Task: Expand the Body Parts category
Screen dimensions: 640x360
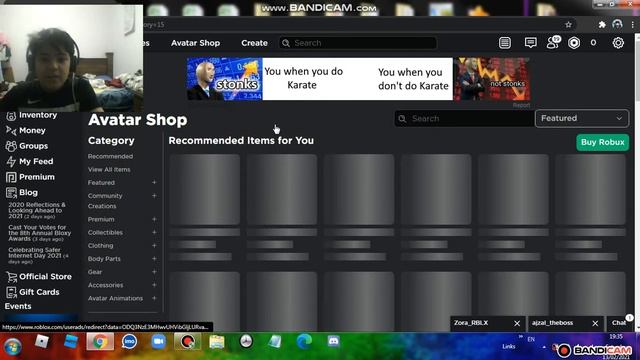Action: (x=154, y=259)
